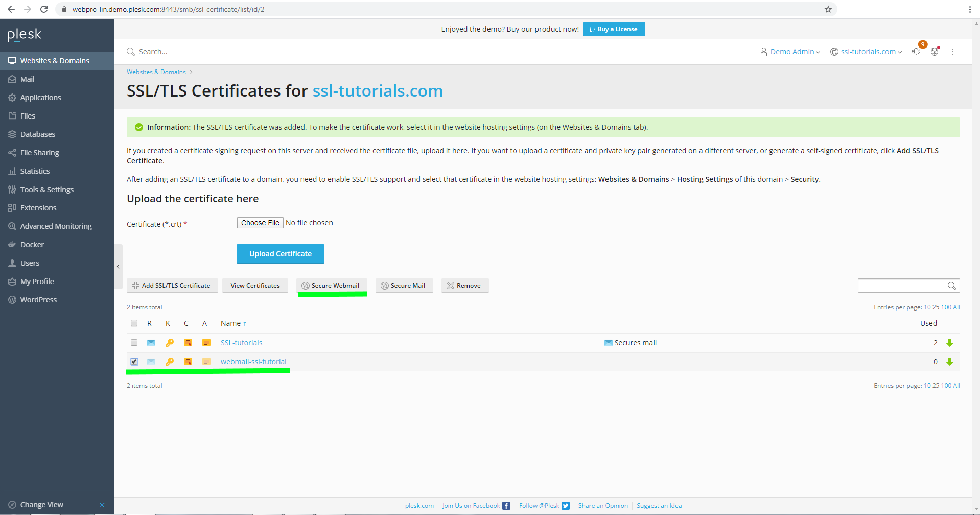Click Secure Webmail button
Viewport: 980px width, 515px height.
[x=331, y=286]
